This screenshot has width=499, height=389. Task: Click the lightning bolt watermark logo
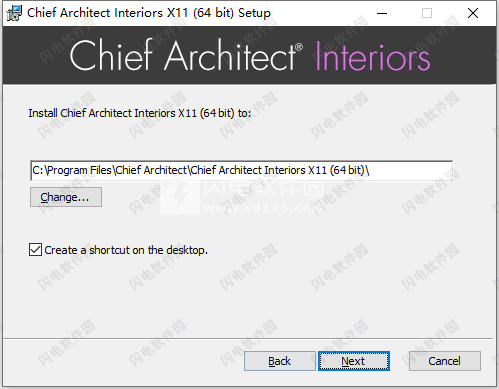click(x=180, y=197)
